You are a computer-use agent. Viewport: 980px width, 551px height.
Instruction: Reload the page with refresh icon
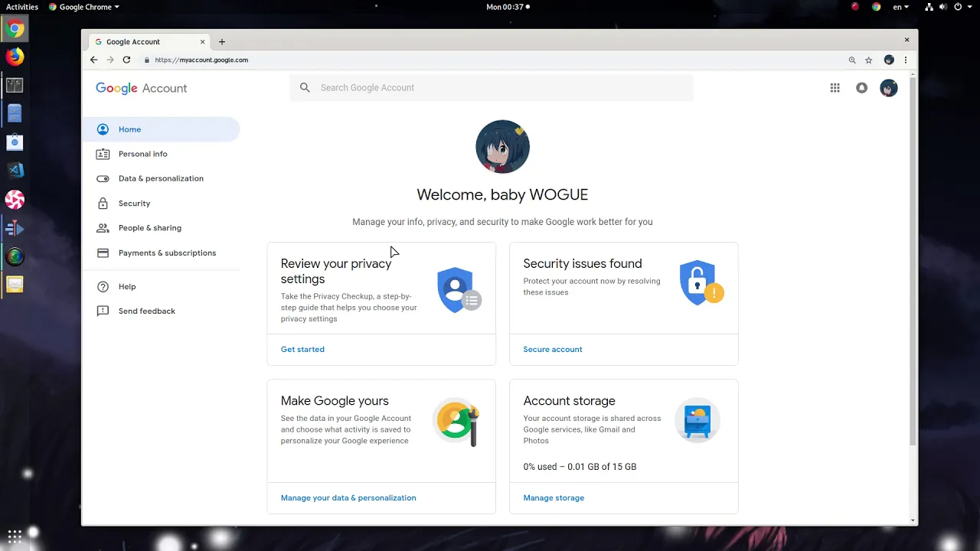pos(126,60)
